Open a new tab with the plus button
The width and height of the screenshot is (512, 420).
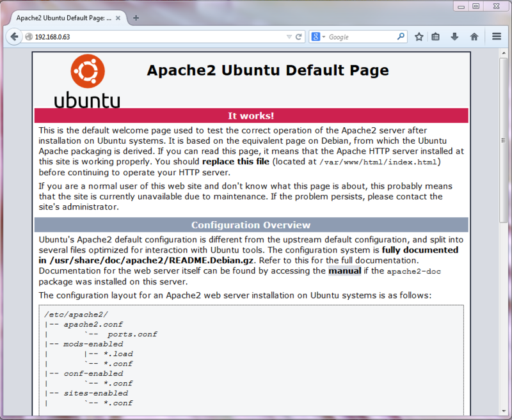point(136,18)
